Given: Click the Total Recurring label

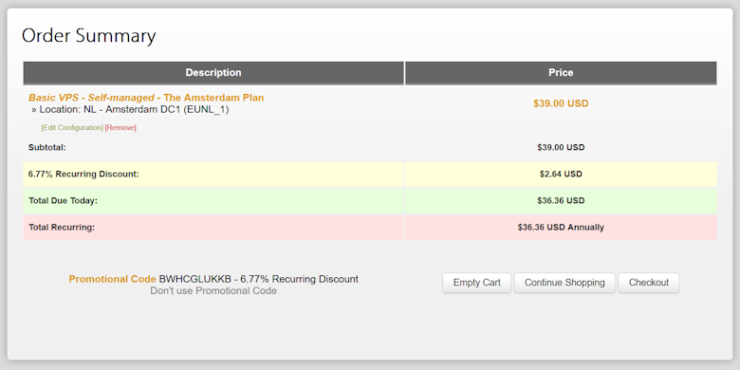Looking at the screenshot, I should pyautogui.click(x=61, y=227).
